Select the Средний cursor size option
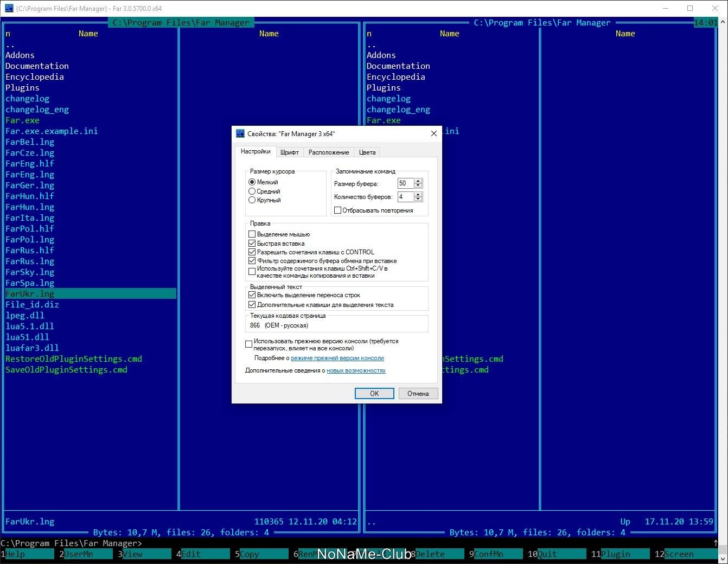The height and width of the screenshot is (564, 728). click(x=252, y=191)
